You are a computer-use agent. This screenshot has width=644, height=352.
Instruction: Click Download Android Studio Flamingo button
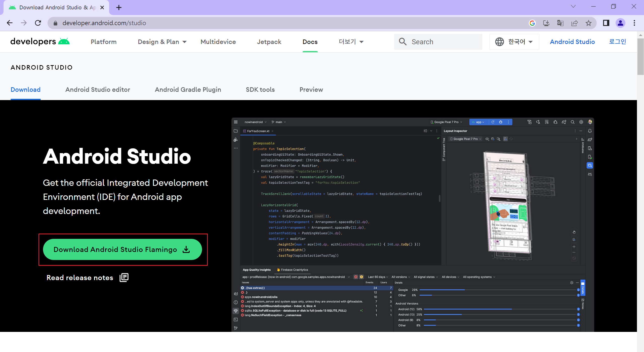tap(122, 249)
